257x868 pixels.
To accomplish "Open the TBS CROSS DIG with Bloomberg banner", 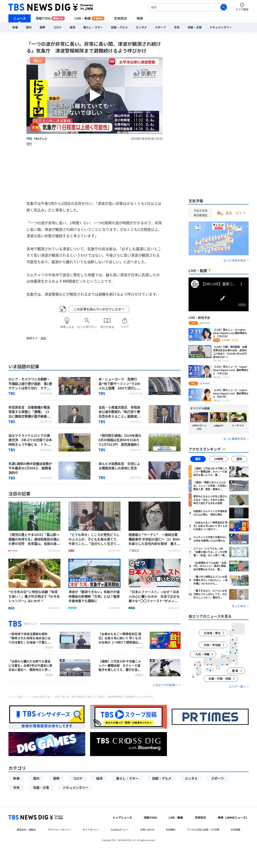I will pos(128,744).
